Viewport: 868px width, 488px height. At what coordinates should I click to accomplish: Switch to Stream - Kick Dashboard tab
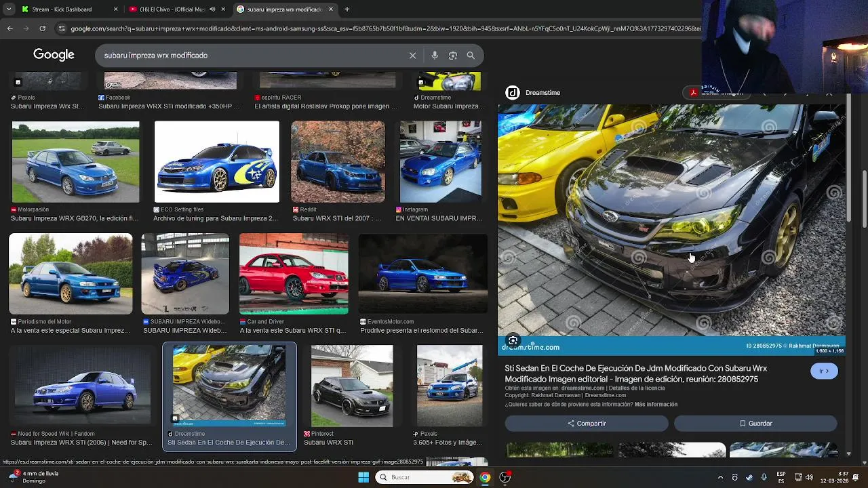71,9
